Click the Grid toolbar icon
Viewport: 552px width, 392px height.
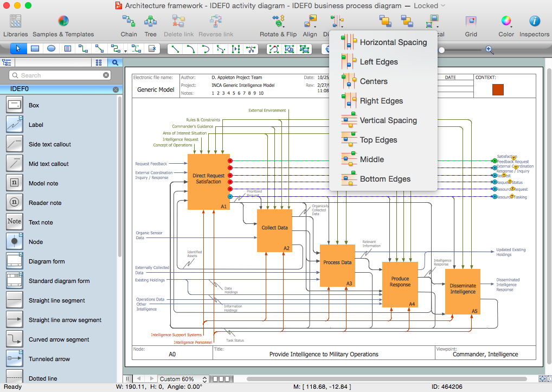pyautogui.click(x=470, y=24)
